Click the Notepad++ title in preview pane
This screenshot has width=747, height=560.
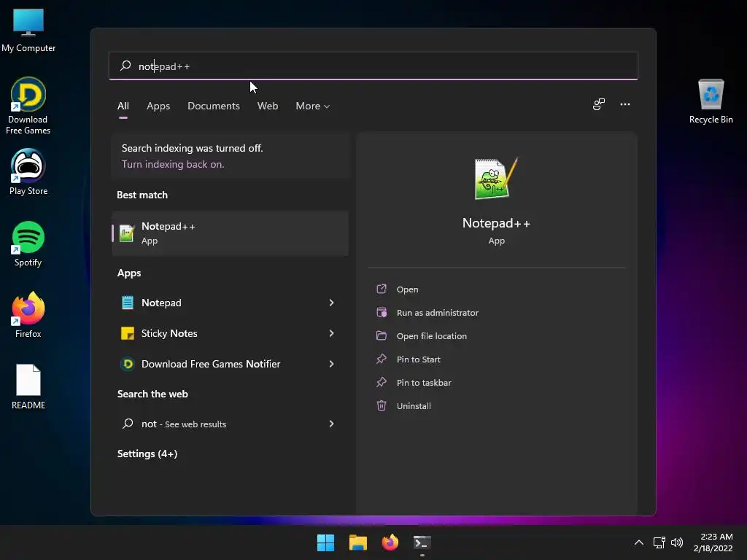(x=496, y=223)
